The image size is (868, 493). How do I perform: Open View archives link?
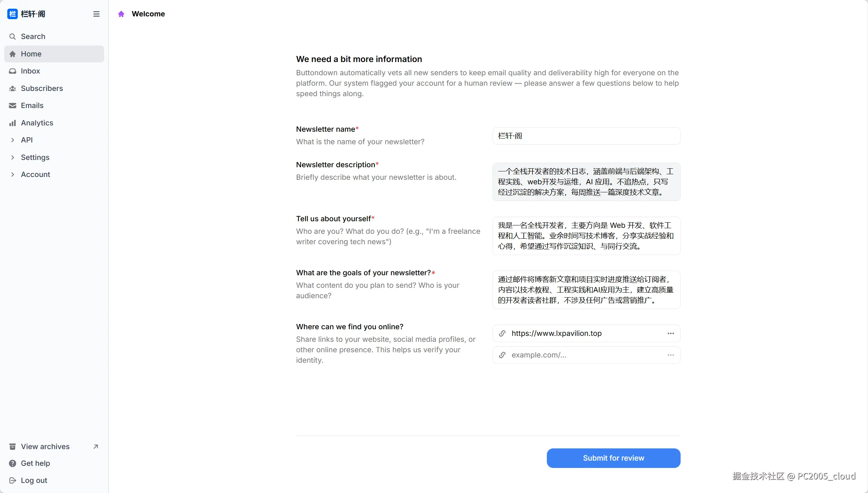pyautogui.click(x=54, y=447)
